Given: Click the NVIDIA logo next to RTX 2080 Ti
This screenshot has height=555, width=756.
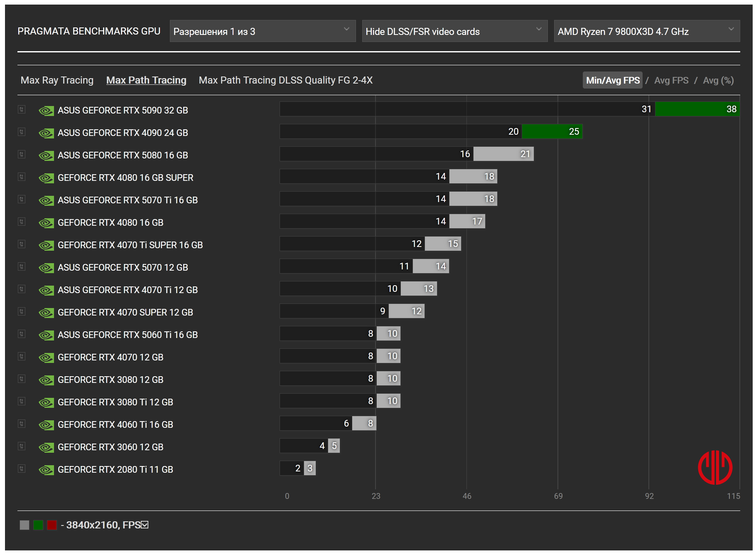Looking at the screenshot, I should click(46, 470).
